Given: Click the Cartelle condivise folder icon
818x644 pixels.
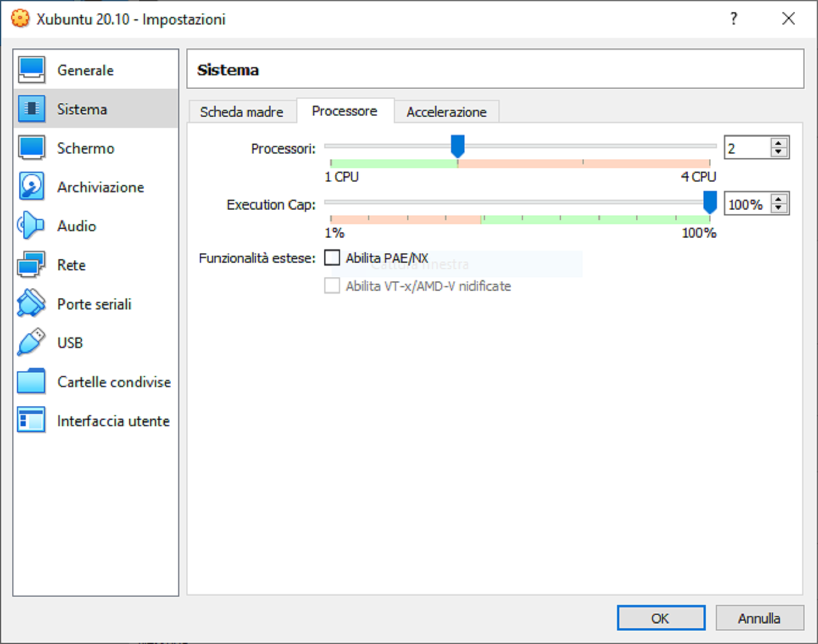Looking at the screenshot, I should (30, 381).
